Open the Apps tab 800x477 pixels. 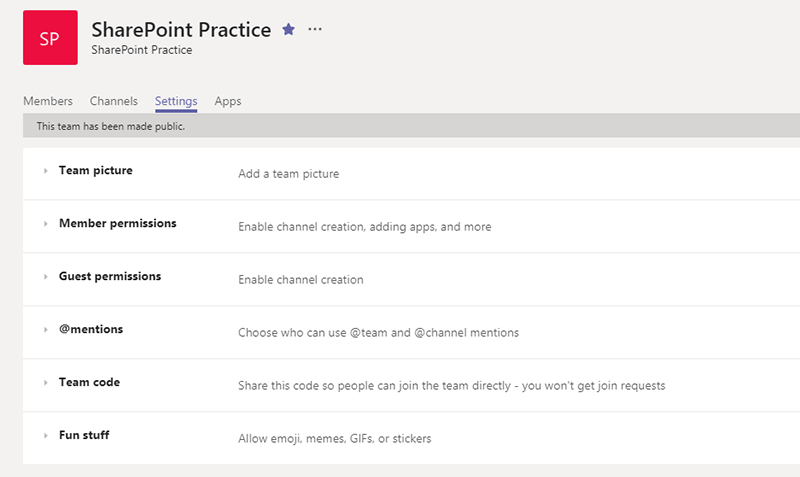[228, 101]
